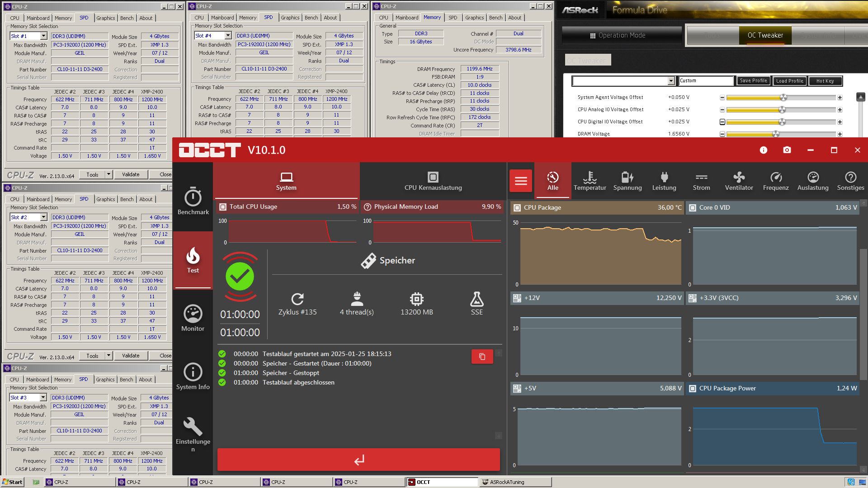Click the Save Profile button

pos(753,81)
